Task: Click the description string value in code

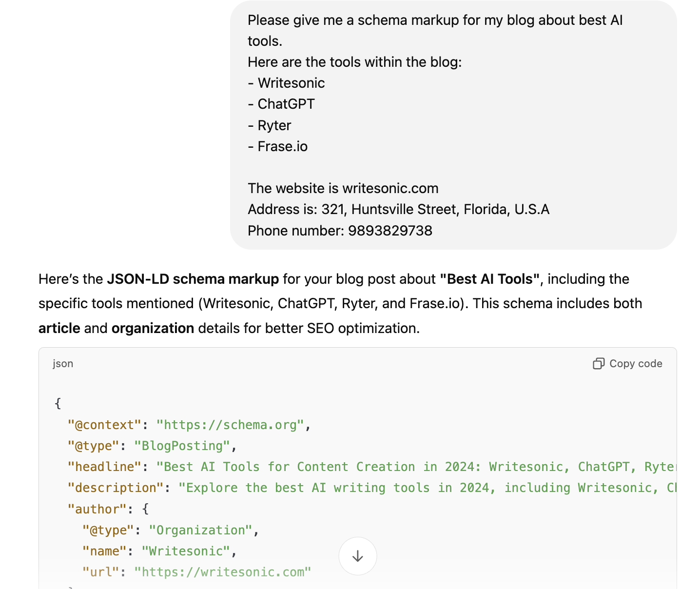Action: pos(428,488)
